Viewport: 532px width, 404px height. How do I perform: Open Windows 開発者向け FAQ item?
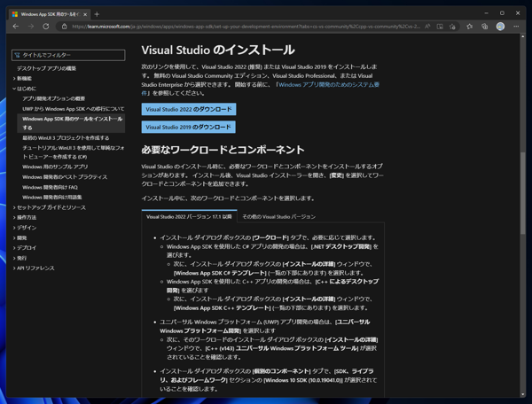pyautogui.click(x=50, y=187)
